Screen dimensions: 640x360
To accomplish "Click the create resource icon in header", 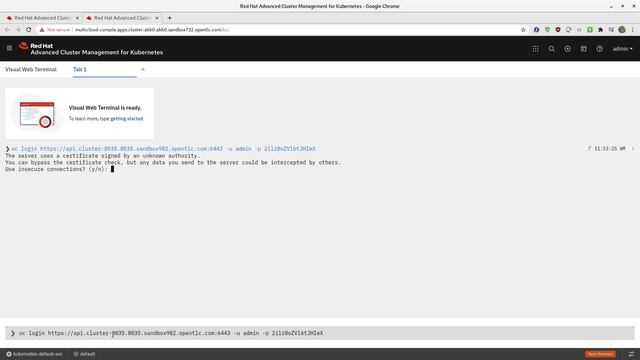I will (584, 49).
